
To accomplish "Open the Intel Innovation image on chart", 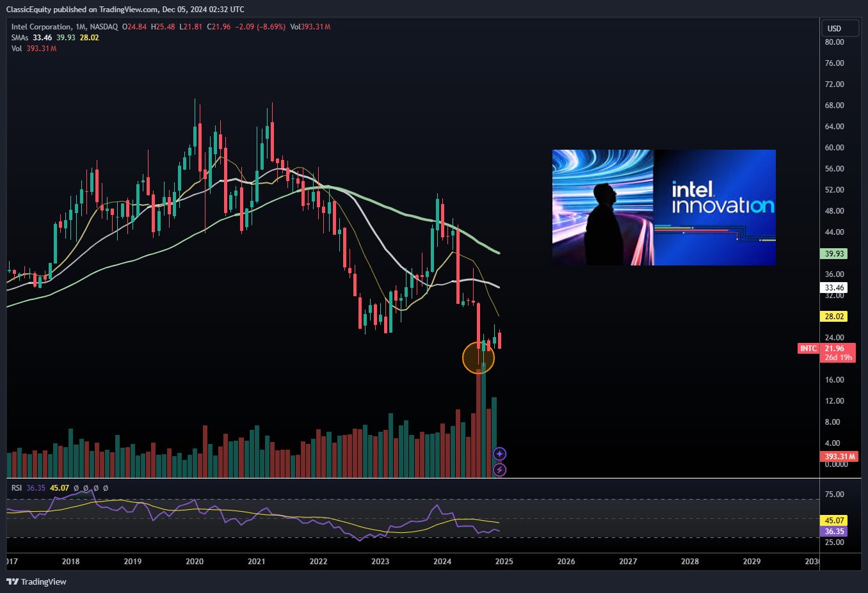I will click(x=664, y=207).
